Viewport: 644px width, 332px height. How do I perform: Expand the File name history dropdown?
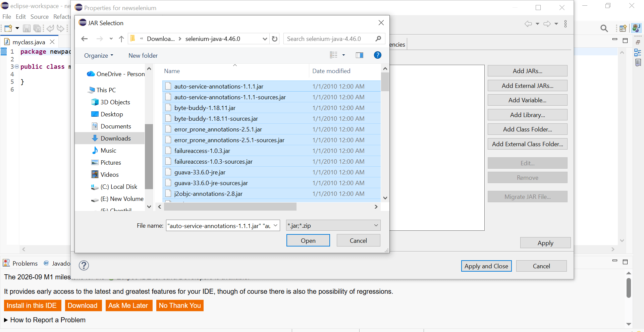(x=276, y=225)
